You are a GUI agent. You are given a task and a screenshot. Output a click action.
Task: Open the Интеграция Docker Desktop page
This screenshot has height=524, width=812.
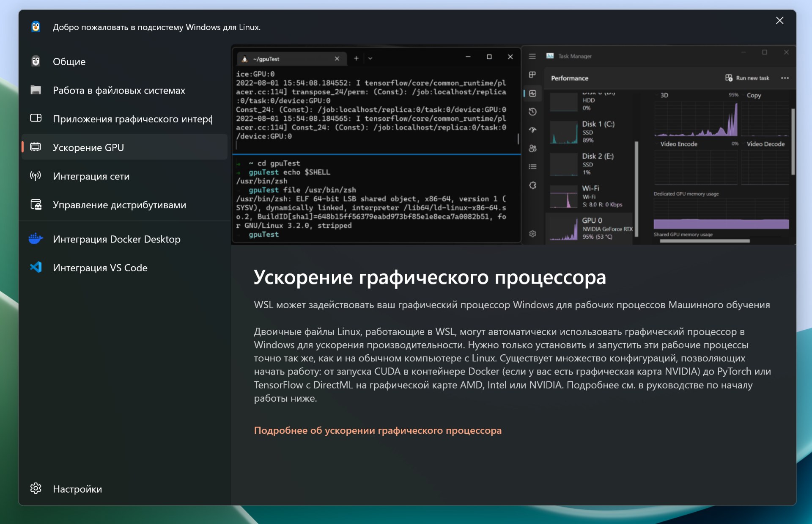pos(116,239)
